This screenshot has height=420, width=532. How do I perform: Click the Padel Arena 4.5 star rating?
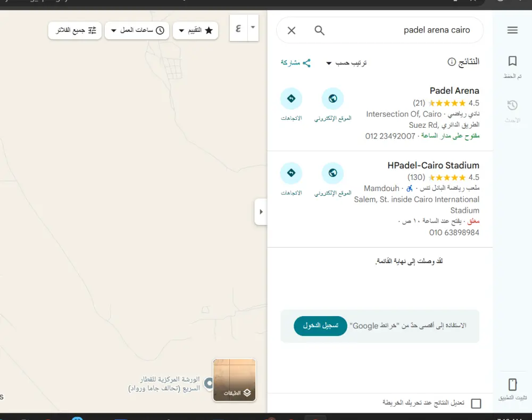(x=446, y=103)
